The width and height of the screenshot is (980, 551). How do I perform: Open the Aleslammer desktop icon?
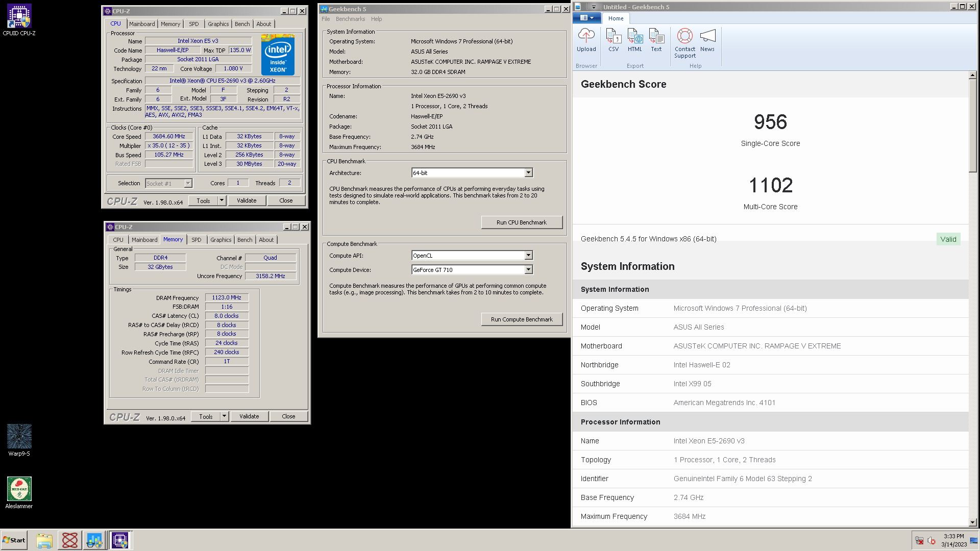19,493
